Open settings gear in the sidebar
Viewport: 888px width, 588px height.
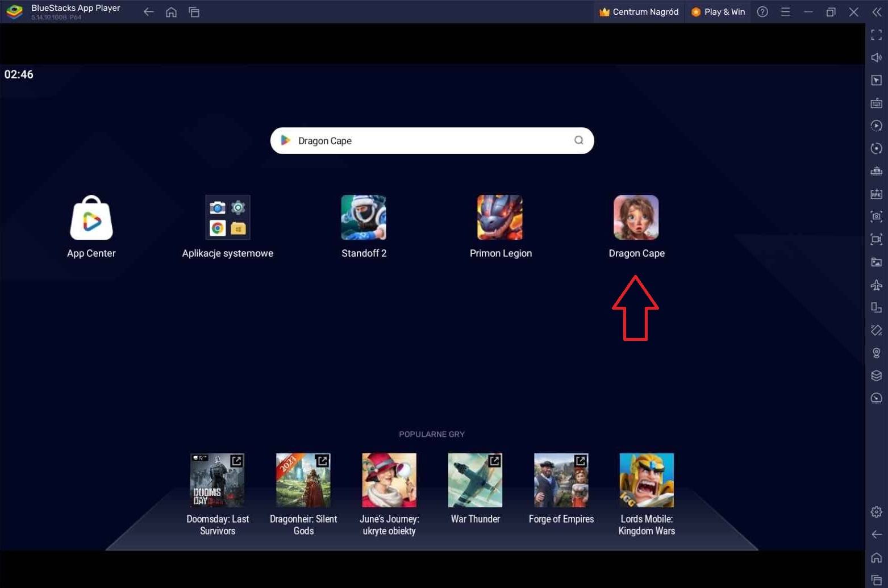(x=876, y=512)
